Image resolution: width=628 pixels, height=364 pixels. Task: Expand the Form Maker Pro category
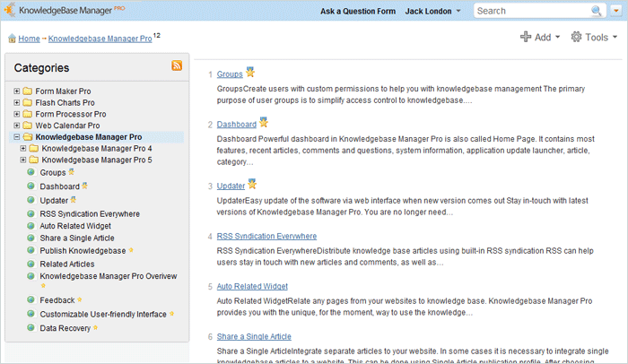pyautogui.click(x=16, y=91)
